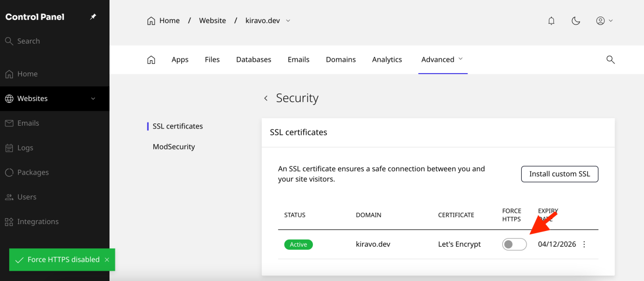Dismiss the Force HTTPS disabled notification

[x=107, y=260]
